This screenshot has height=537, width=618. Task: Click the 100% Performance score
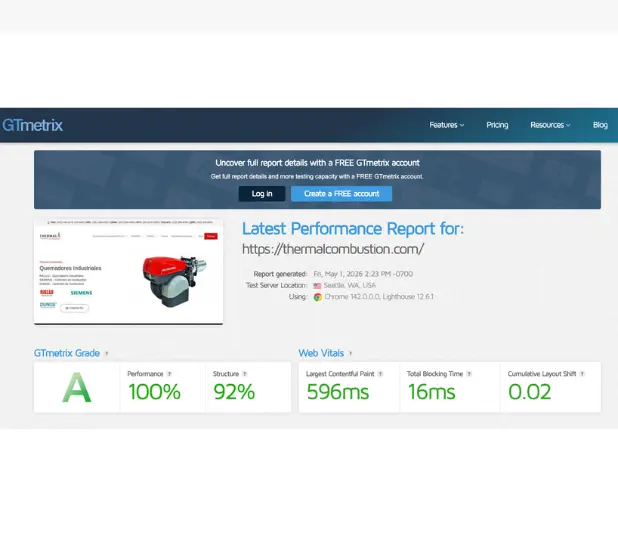tap(154, 392)
